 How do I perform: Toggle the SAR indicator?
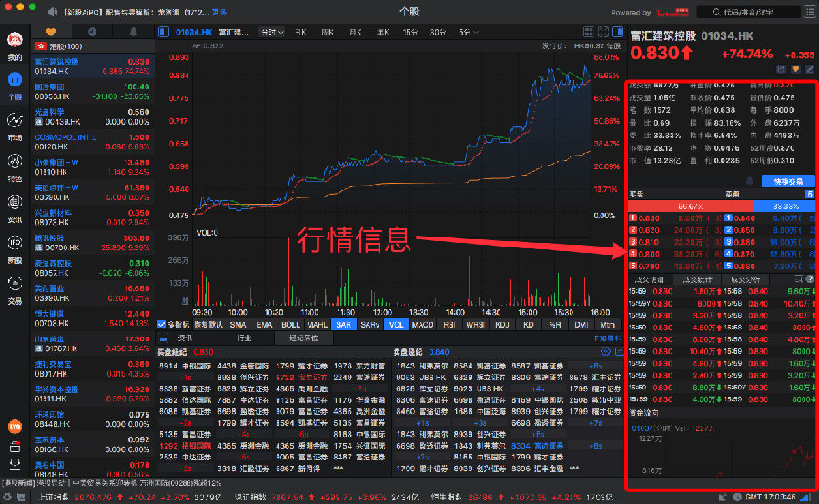343,325
